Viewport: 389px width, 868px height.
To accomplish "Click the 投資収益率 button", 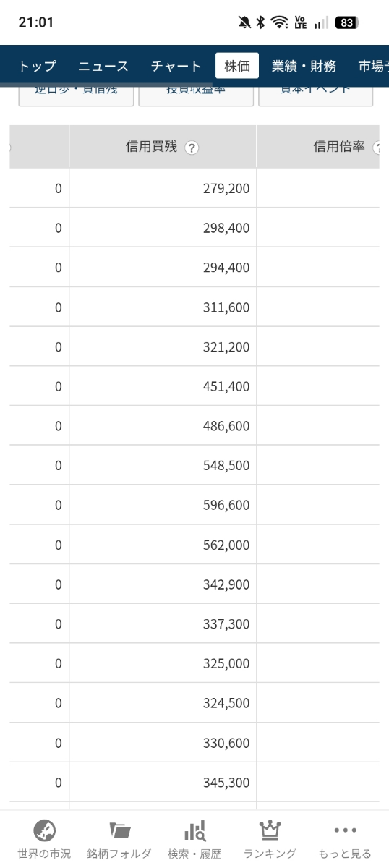I will click(x=196, y=95).
